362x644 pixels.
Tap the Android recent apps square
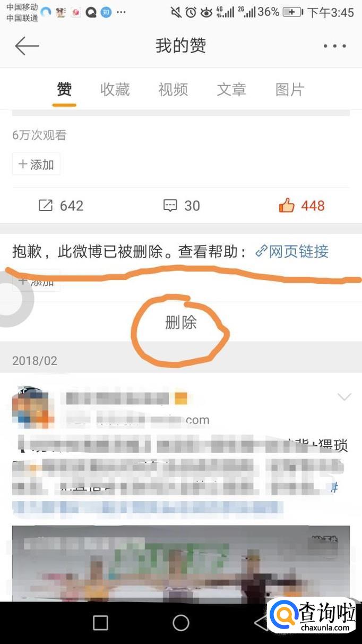100,623
